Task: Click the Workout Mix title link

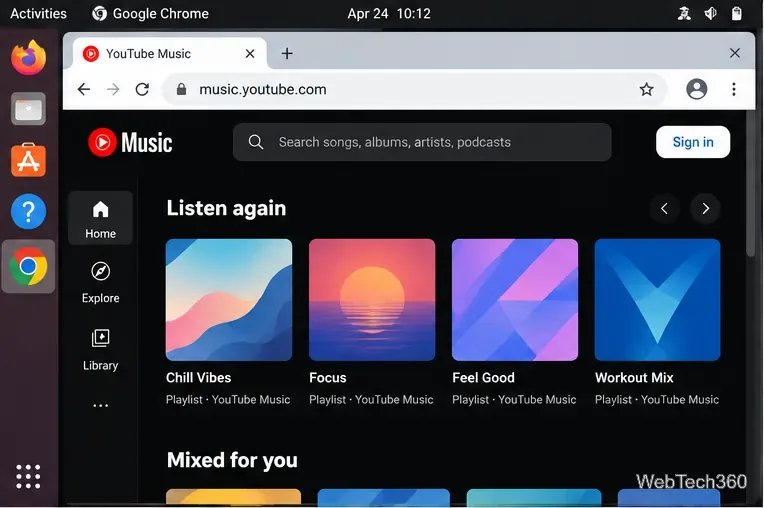Action: click(x=634, y=377)
